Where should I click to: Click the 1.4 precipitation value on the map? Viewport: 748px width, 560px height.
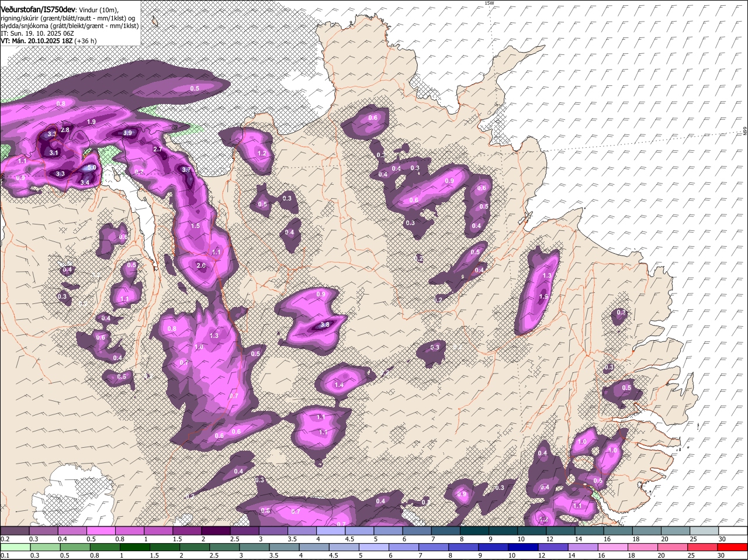pyautogui.click(x=338, y=385)
